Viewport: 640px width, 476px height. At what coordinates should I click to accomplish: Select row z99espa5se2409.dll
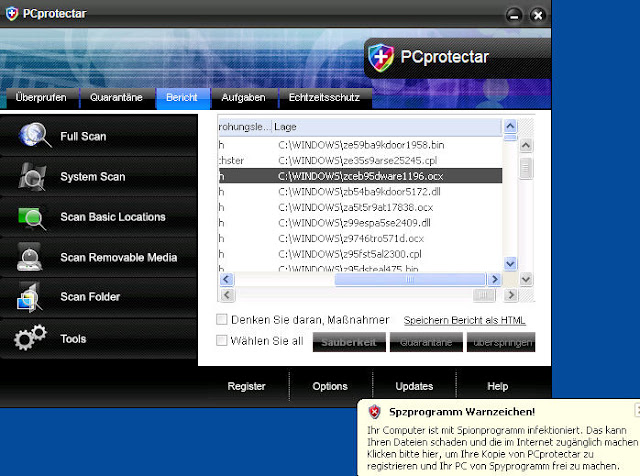(x=360, y=223)
